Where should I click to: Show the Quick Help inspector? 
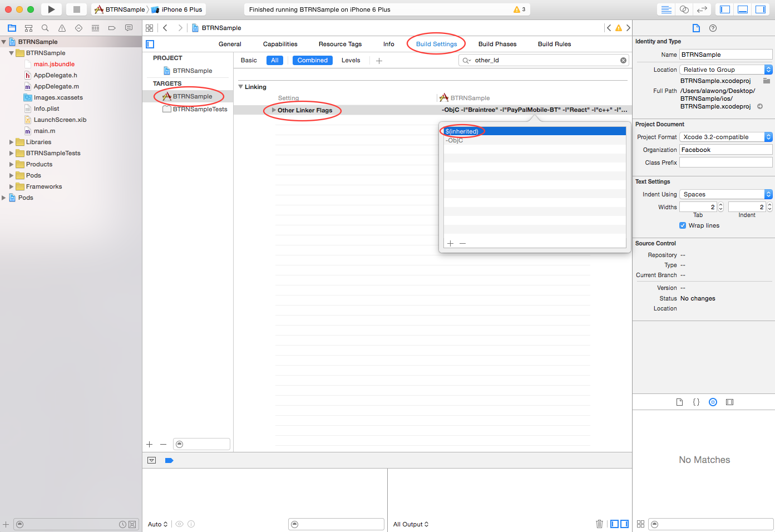(x=713, y=28)
